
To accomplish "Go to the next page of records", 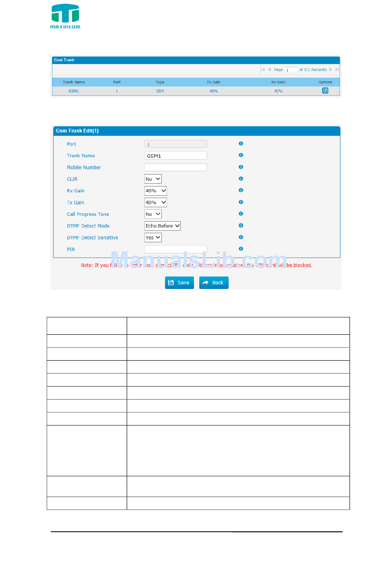I will tap(331, 70).
